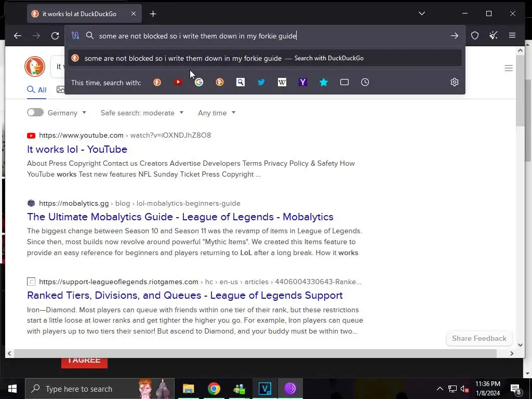Click the Windows 'Type here to search' box
Viewport: 532px width, 399px height.
click(x=99, y=389)
